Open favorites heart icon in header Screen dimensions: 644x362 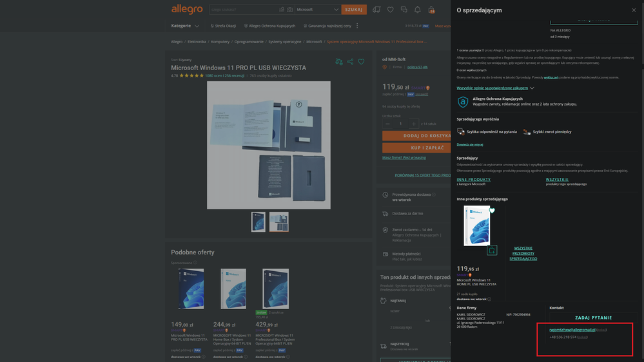[x=390, y=10]
